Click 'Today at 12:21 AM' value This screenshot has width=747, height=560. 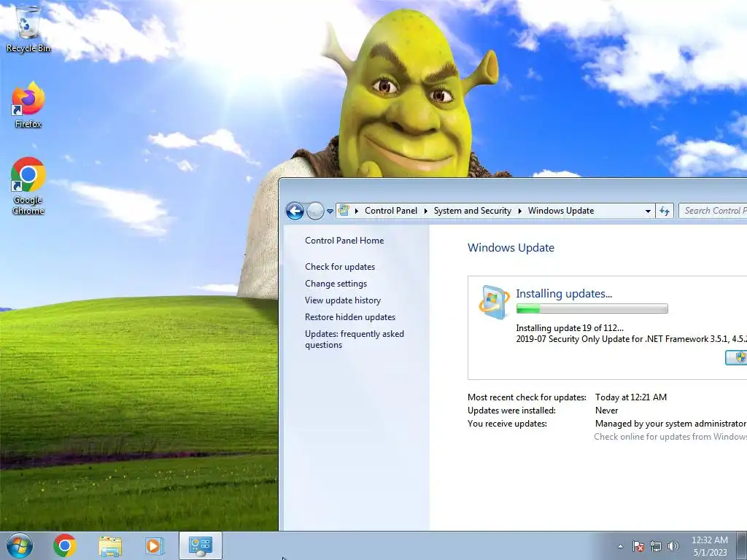click(x=631, y=397)
